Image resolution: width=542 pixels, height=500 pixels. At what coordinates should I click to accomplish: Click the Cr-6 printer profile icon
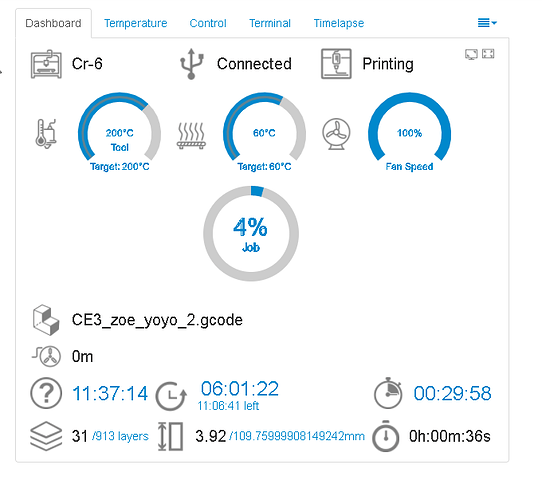click(46, 64)
